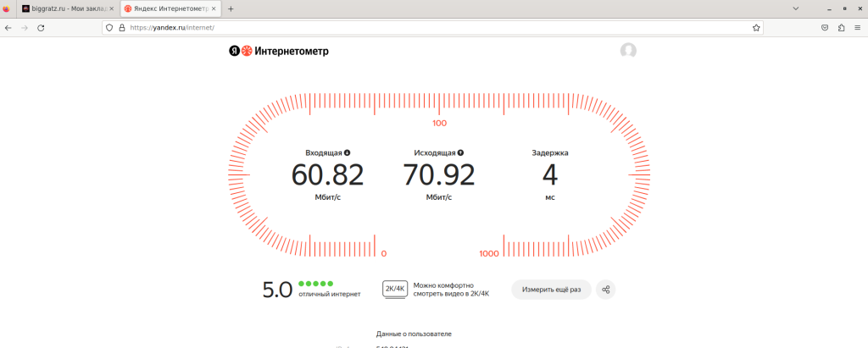Screen dimensions: 868x348
Task: Click the Save to Pocket icon
Action: coord(824,27)
